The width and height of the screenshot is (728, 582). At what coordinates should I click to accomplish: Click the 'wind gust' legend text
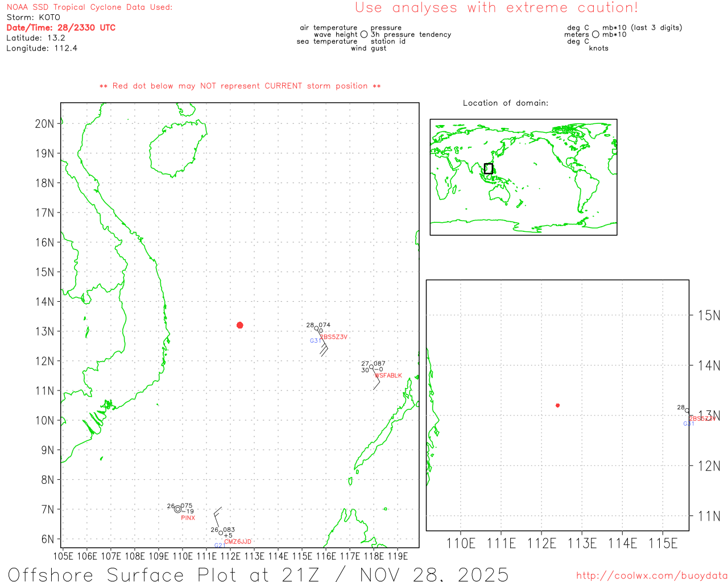click(x=369, y=48)
